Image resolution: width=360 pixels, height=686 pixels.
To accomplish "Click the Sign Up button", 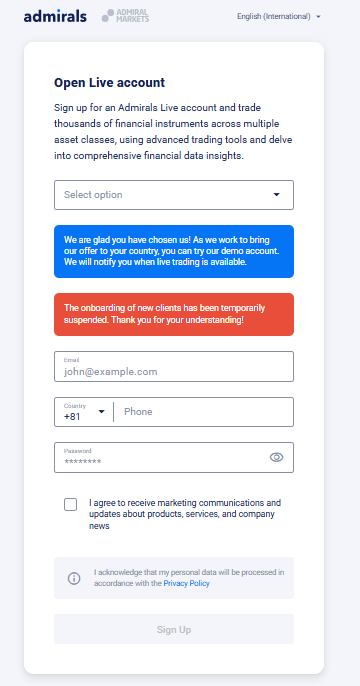I will (x=174, y=629).
